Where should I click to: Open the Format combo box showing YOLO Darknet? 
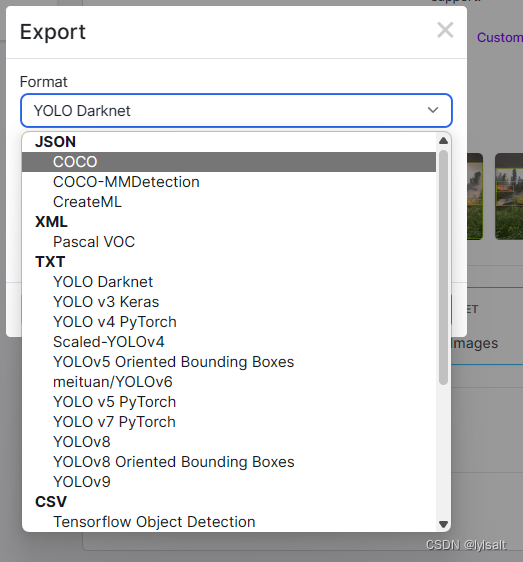pos(236,110)
